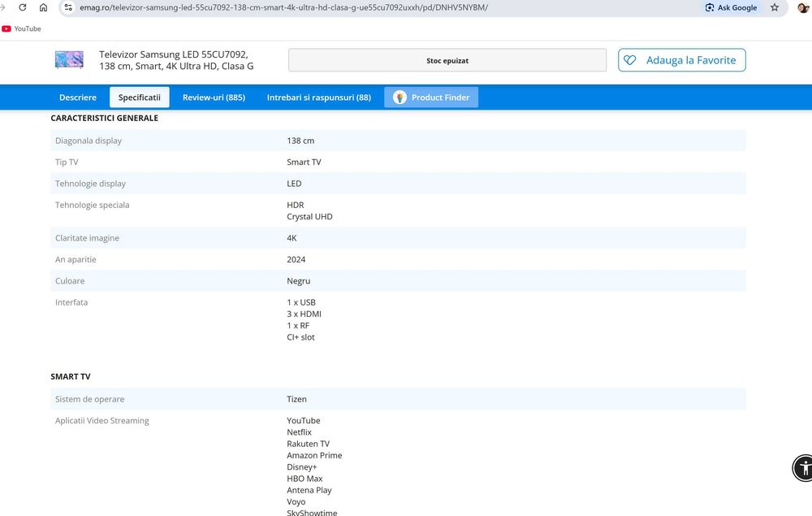Open the Product Finder tab
This screenshot has height=516, width=812.
(431, 98)
